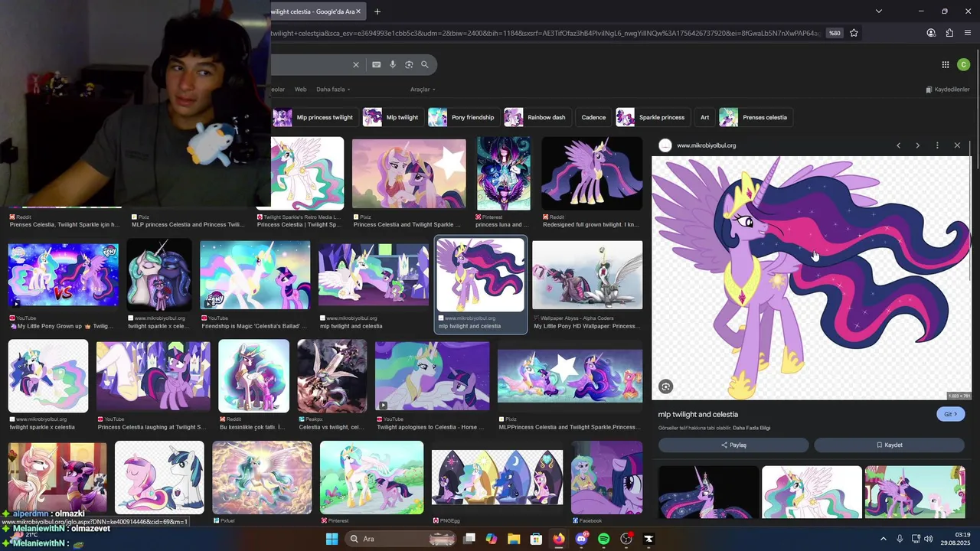Open the Google account avatar

coord(963,65)
